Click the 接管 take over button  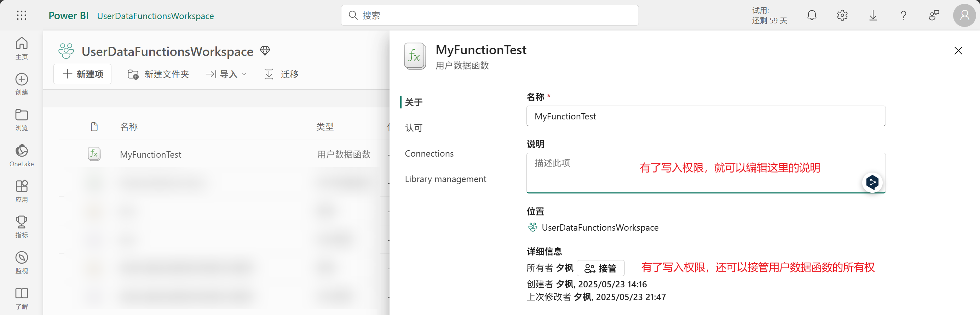(600, 268)
